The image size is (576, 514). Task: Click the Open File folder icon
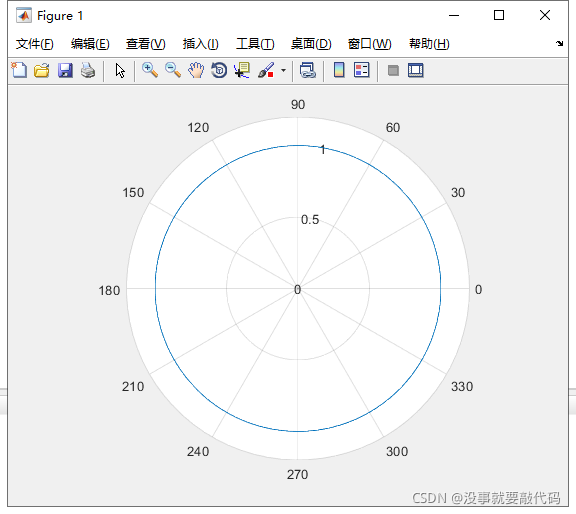pyautogui.click(x=42, y=70)
